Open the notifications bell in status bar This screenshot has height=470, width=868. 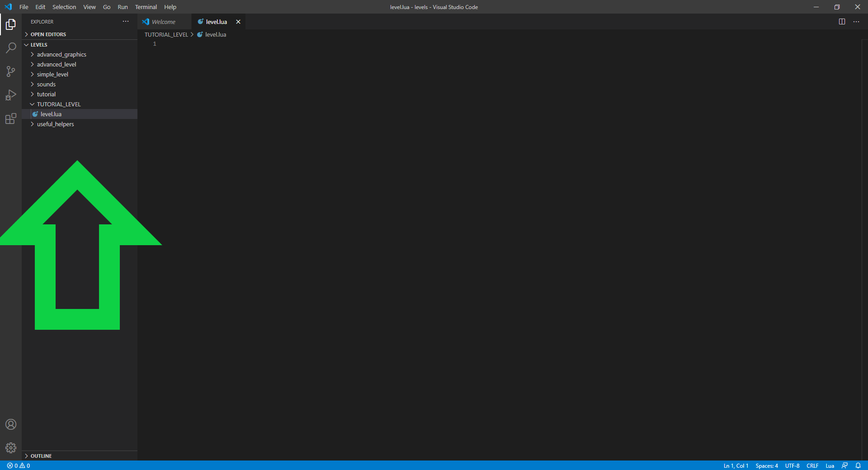tap(858, 465)
